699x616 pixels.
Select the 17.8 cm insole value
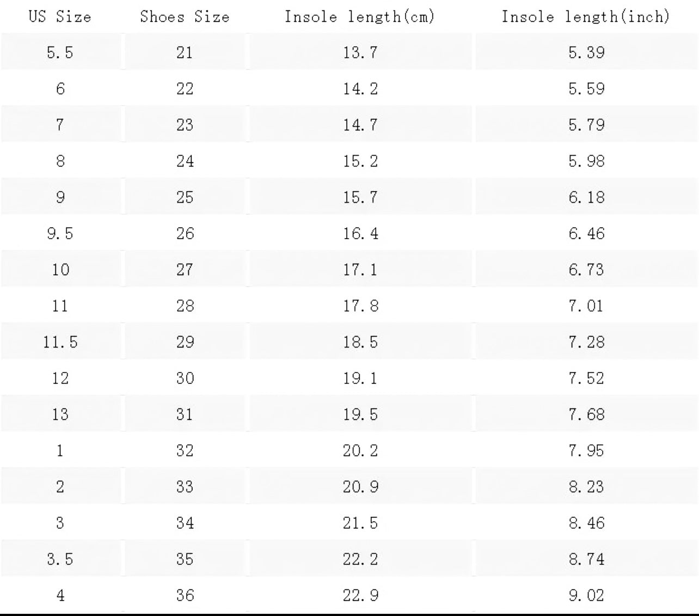[360, 306]
